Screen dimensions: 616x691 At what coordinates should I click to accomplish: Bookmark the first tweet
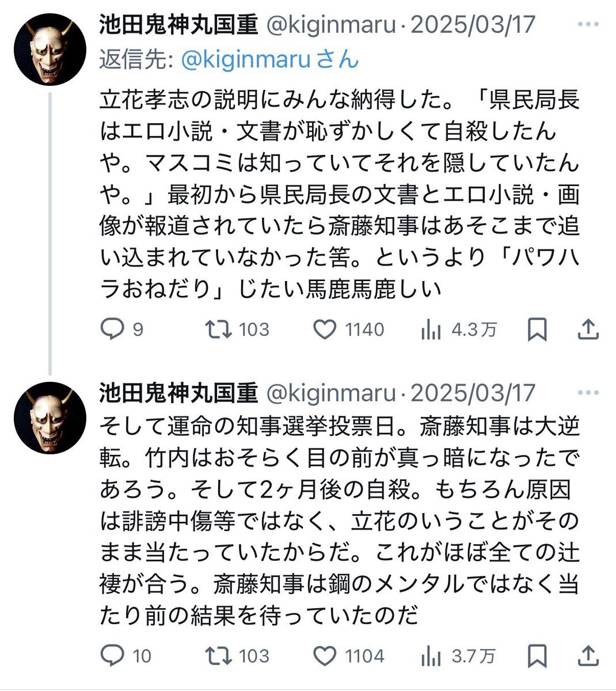pyautogui.click(x=537, y=329)
